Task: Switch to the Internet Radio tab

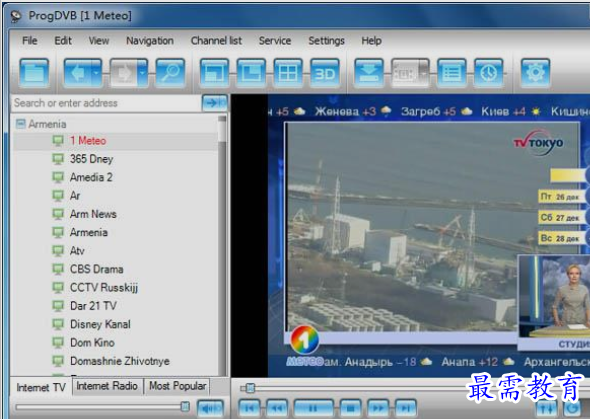Action: [x=107, y=386]
